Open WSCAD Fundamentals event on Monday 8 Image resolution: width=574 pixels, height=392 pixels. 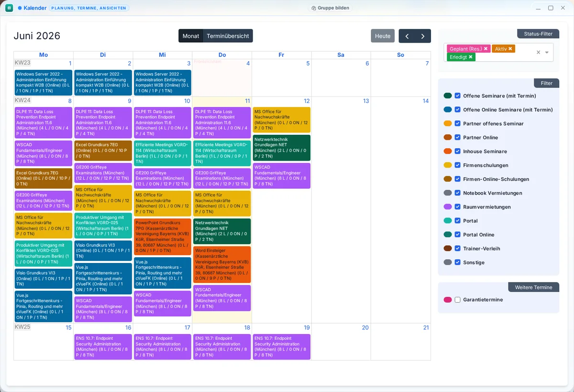pos(44,153)
